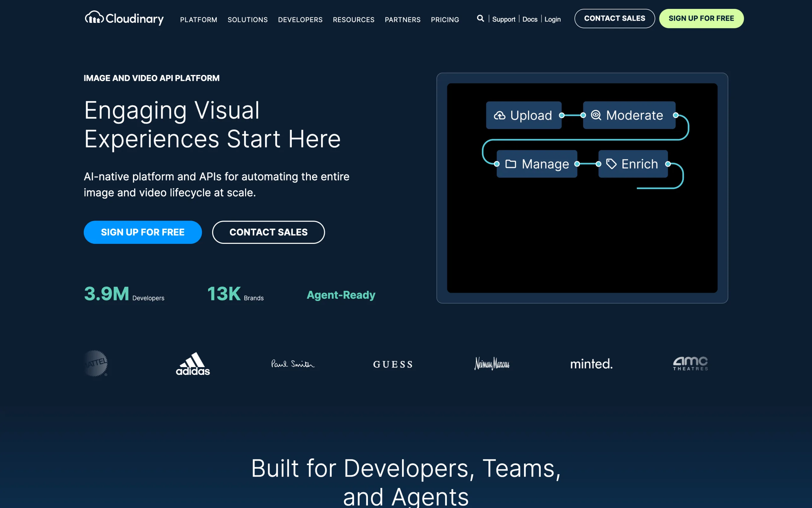Click the Agent-Ready text

[341, 295]
